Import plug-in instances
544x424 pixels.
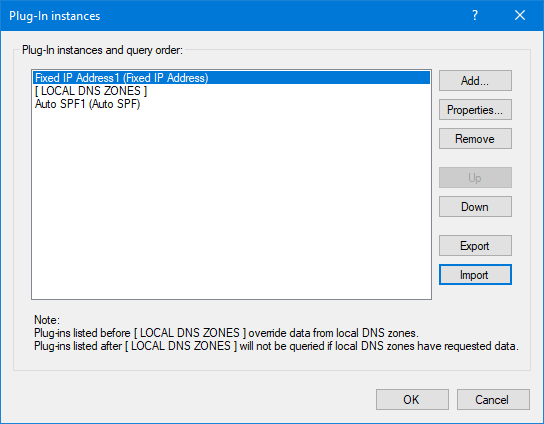click(475, 275)
